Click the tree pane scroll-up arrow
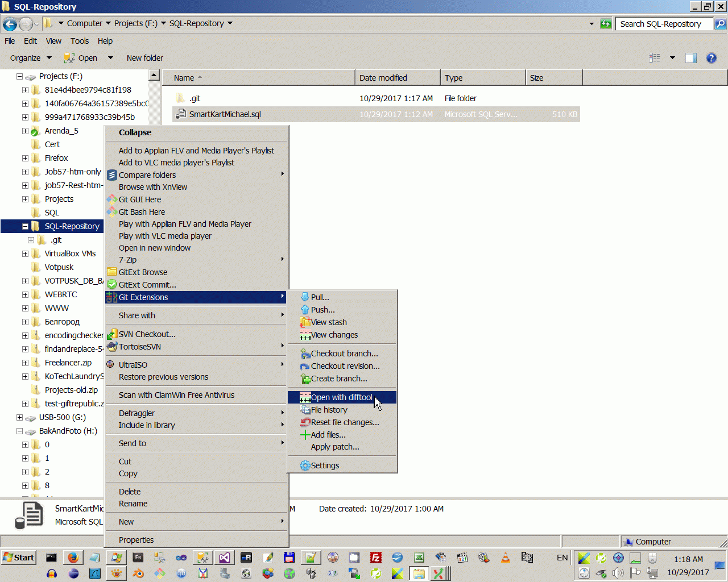 154,76
